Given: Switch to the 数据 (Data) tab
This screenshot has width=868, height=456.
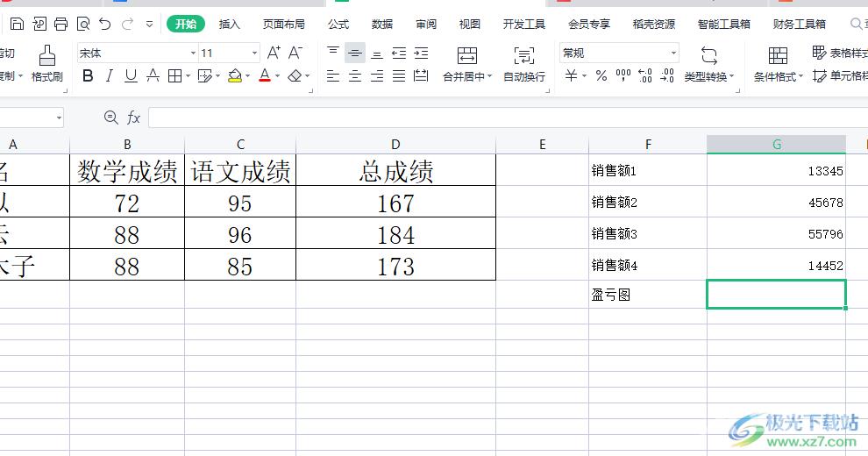Looking at the screenshot, I should (382, 25).
